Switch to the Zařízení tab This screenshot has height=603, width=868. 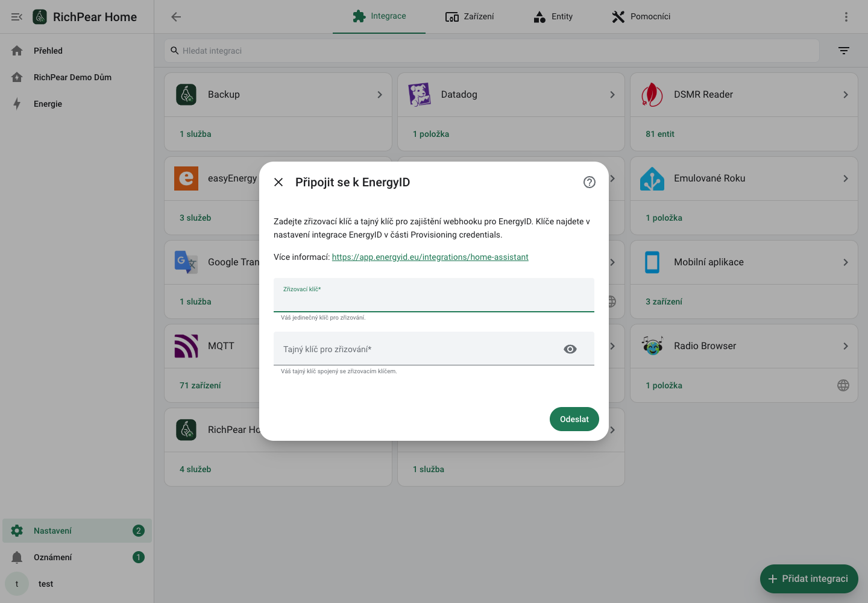click(x=470, y=16)
